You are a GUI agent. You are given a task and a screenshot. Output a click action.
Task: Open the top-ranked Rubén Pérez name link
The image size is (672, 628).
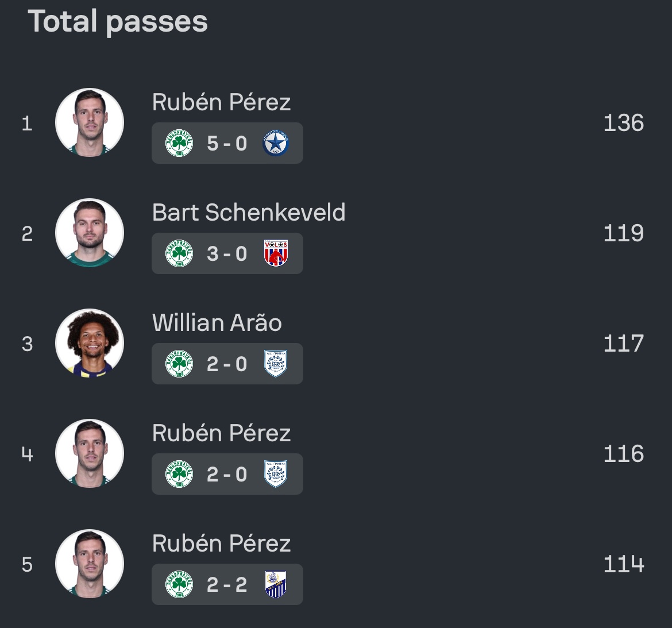pyautogui.click(x=221, y=102)
